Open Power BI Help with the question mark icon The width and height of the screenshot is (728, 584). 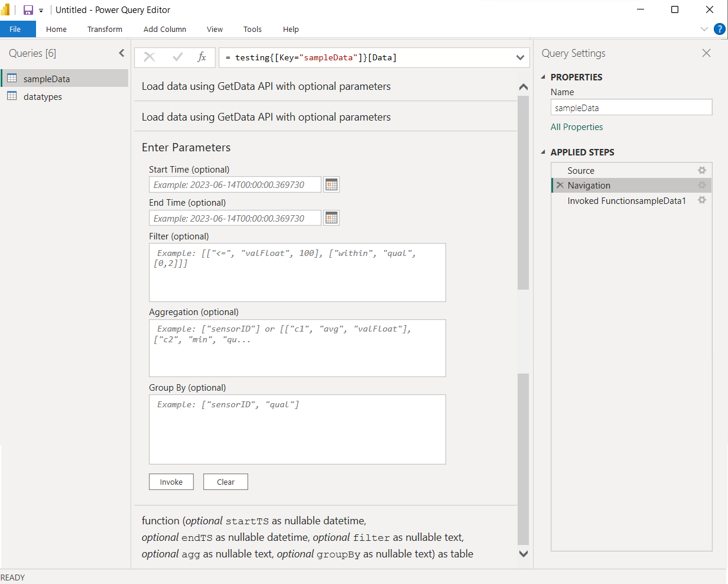point(720,29)
